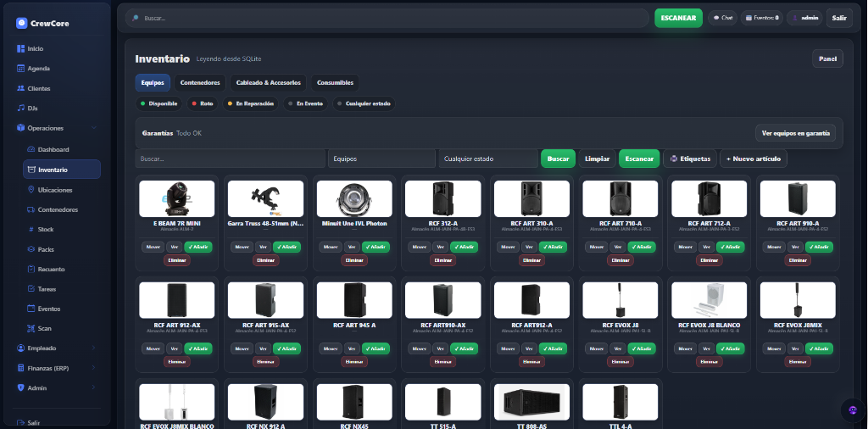Image resolution: width=868 pixels, height=429 pixels.
Task: Click Eliminar on RCF 312-A
Action: click(442, 260)
